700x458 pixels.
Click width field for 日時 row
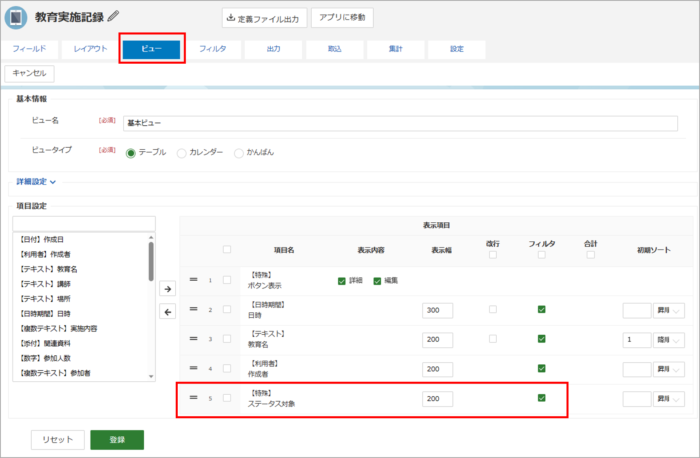point(438,310)
